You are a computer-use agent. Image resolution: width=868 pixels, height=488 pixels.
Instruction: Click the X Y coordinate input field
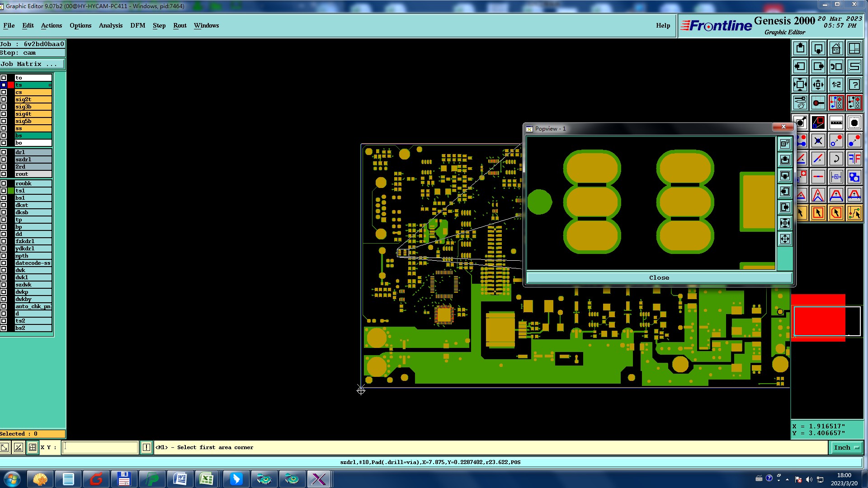point(100,447)
